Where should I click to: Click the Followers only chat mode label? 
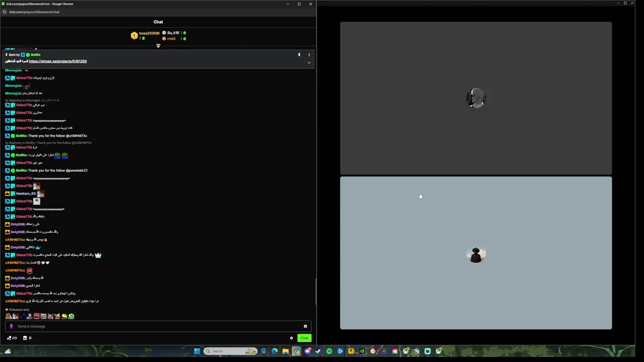tap(19, 310)
